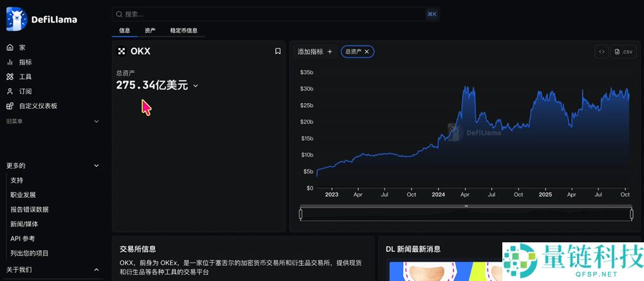Open the 支持 link

[x=17, y=180]
